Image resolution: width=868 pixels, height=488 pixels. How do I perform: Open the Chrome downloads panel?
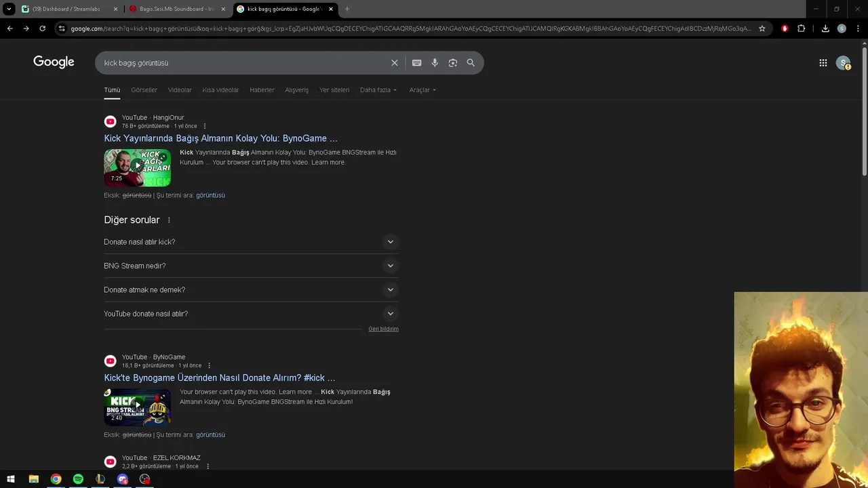[825, 28]
